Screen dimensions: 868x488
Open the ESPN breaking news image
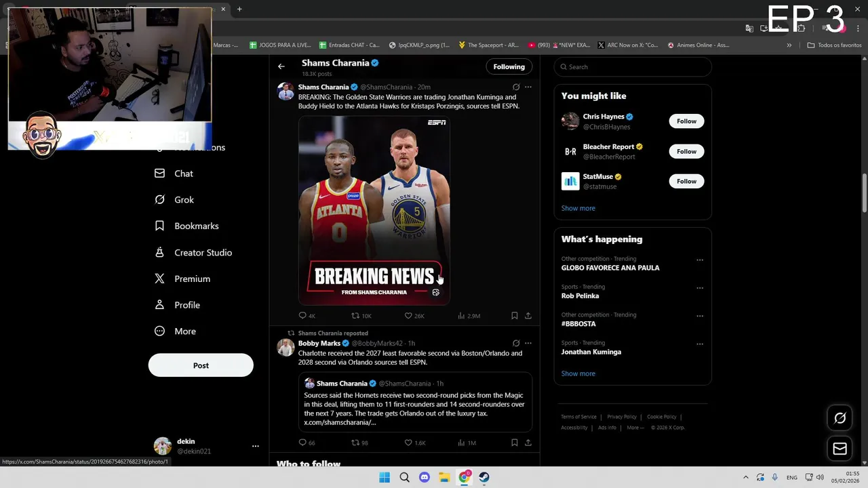[374, 210]
